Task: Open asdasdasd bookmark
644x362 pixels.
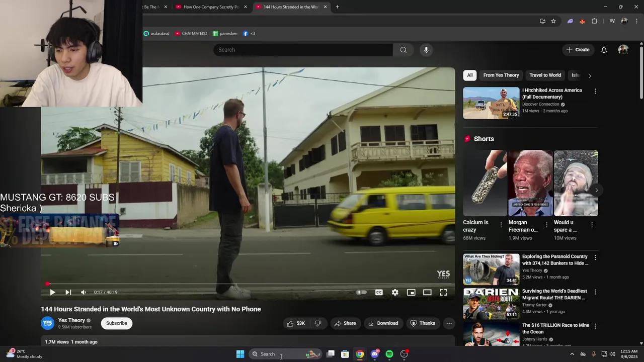Action: click(x=156, y=34)
